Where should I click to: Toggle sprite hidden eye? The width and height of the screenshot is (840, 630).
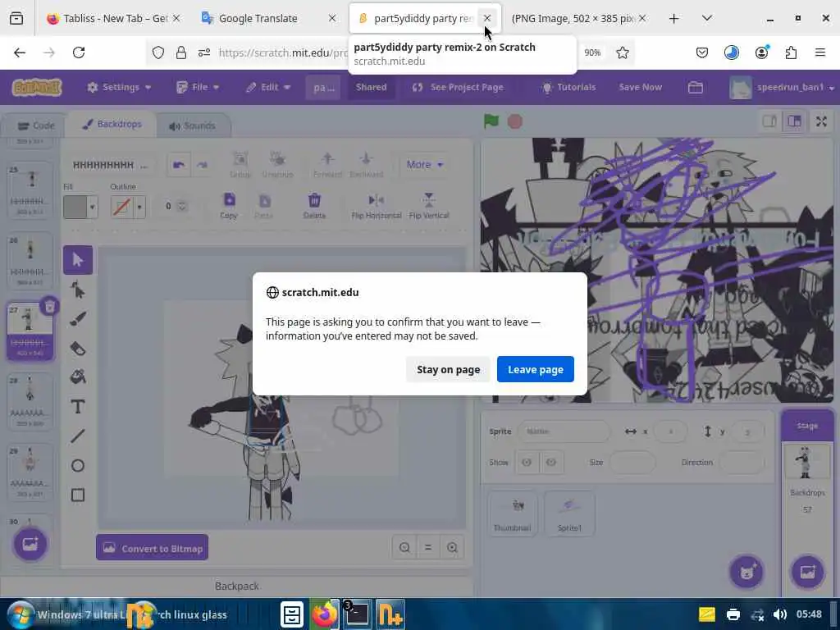point(550,463)
